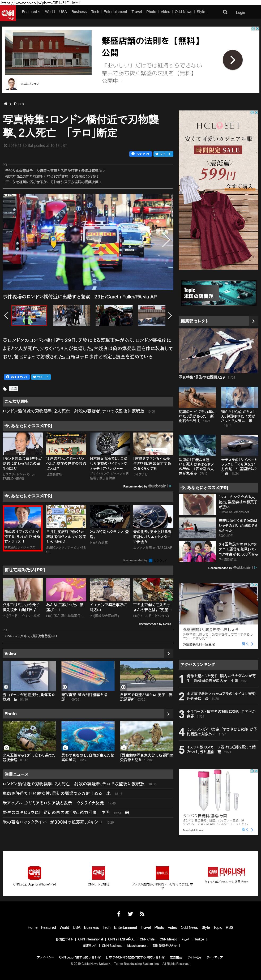This screenshot has width=261, height=980.
Task: Expand the Photo section arrow
Action: click(x=169, y=714)
